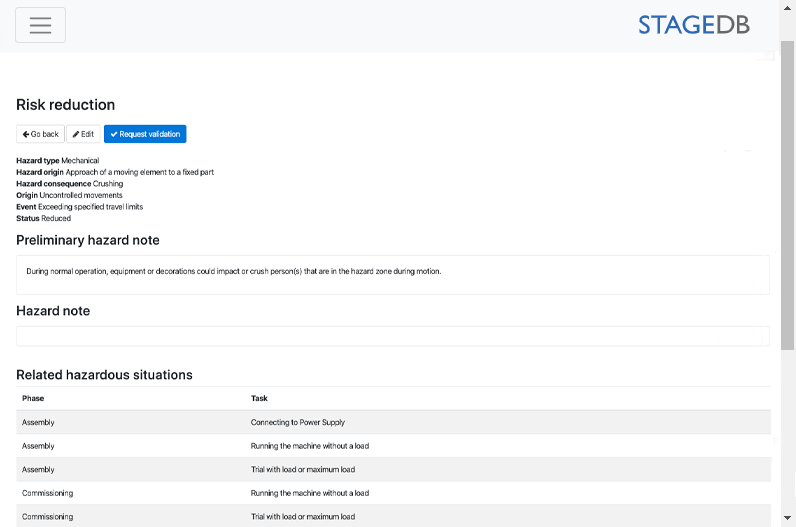Image resolution: width=796 pixels, height=527 pixels.
Task: Edit this risk reduction entry
Action: point(83,134)
